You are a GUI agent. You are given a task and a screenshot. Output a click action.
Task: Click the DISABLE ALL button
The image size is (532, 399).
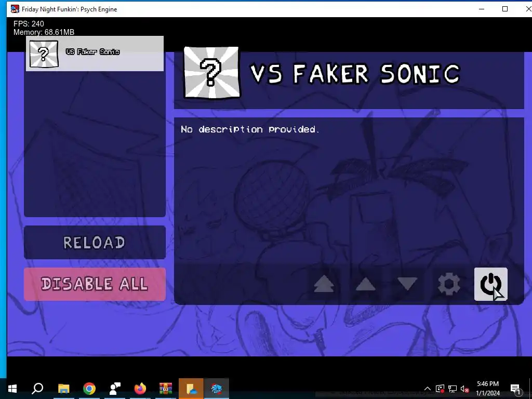pos(95,284)
